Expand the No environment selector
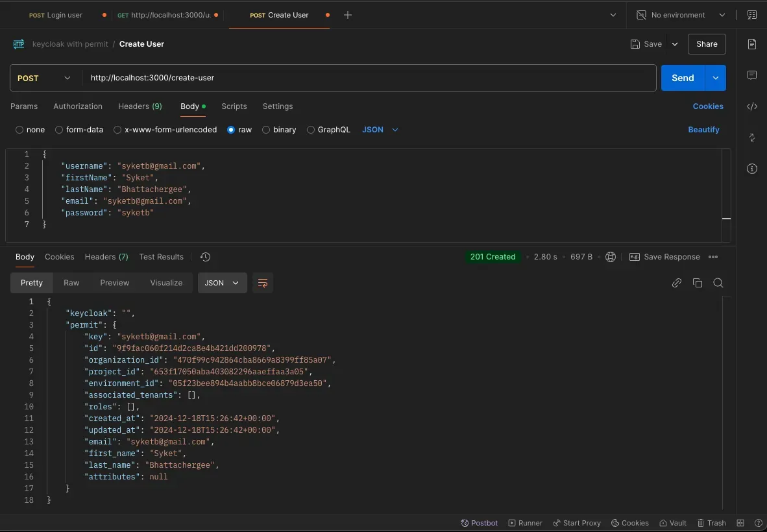This screenshot has width=767, height=532. click(681, 15)
